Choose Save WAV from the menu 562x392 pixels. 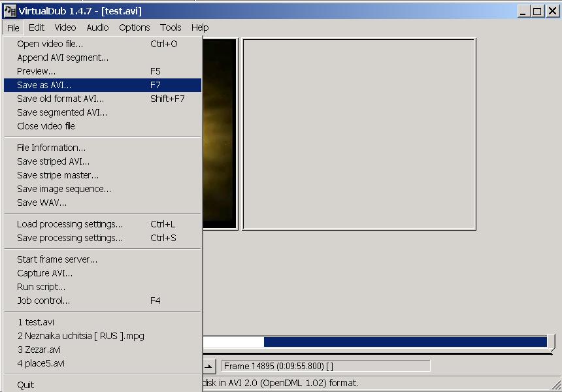[42, 203]
